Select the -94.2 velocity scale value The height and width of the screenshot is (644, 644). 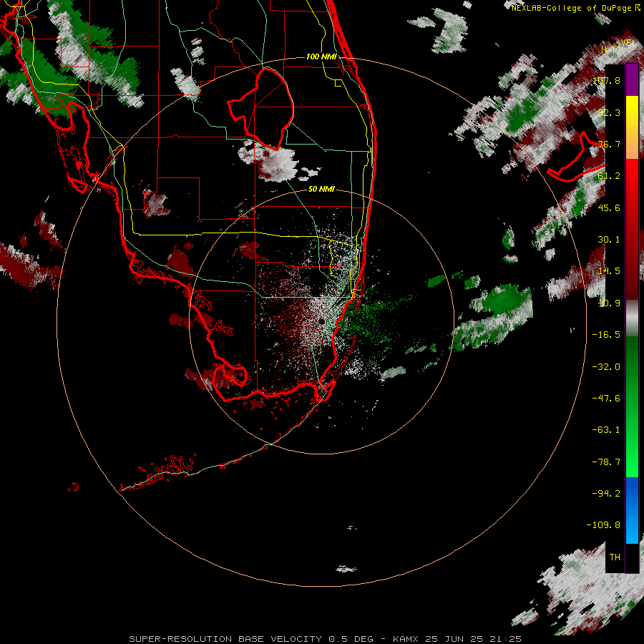click(x=606, y=493)
